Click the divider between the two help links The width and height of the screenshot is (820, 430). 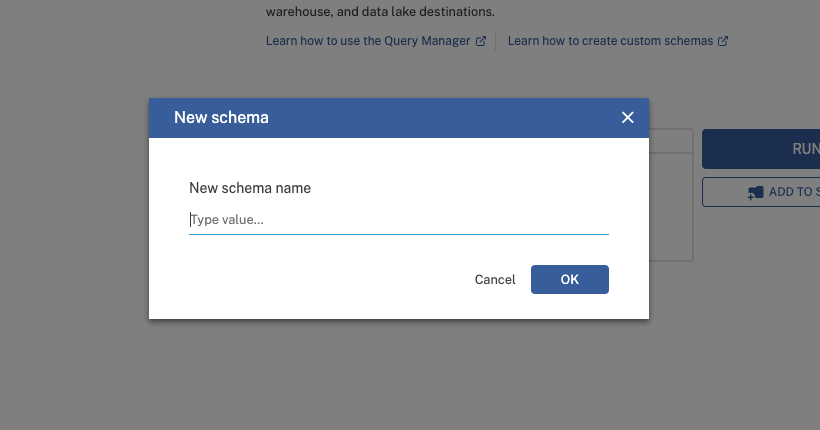coord(496,41)
